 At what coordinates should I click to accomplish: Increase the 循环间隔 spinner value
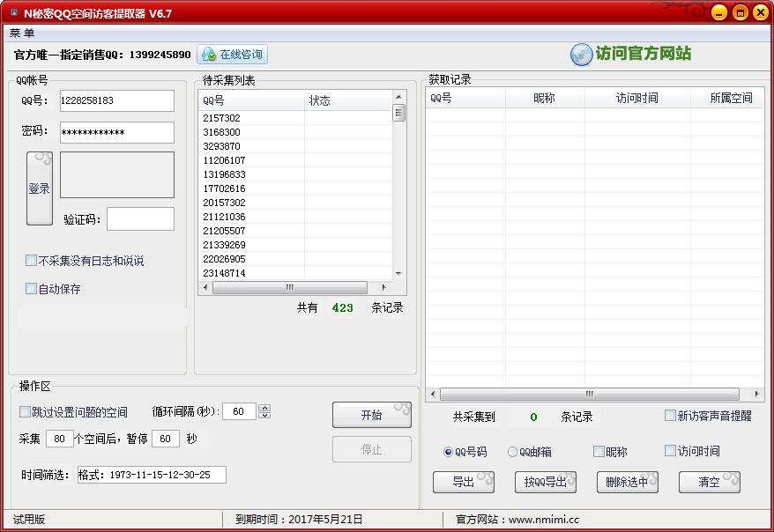pos(264,408)
